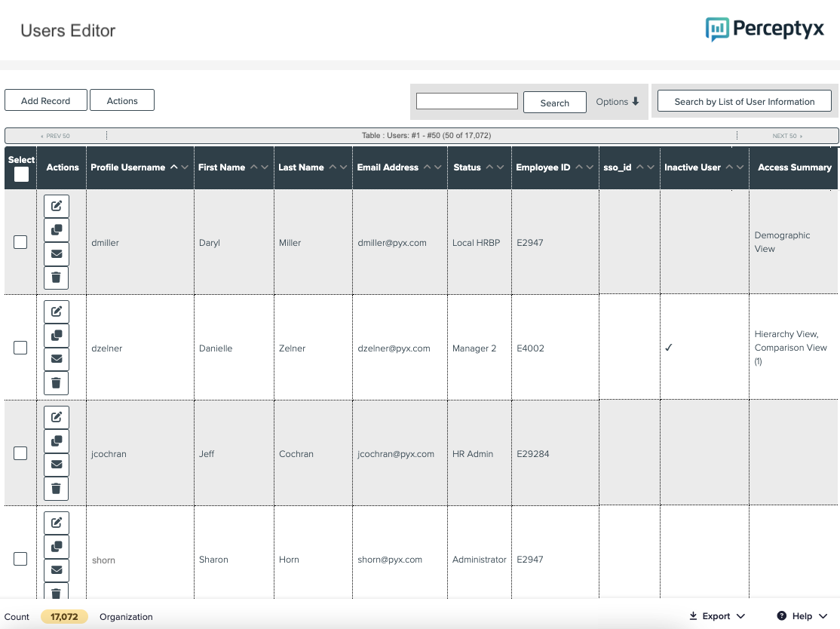840x629 pixels.
Task: Sort sso_id descending
Action: 650,167
